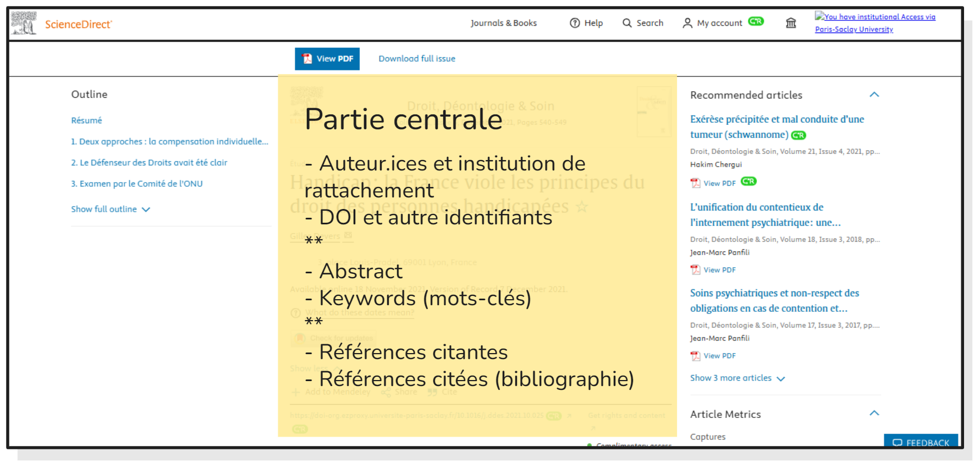Image resolution: width=980 pixels, height=468 pixels.
Task: Click the Recommended articles heading
Action: [x=746, y=95]
